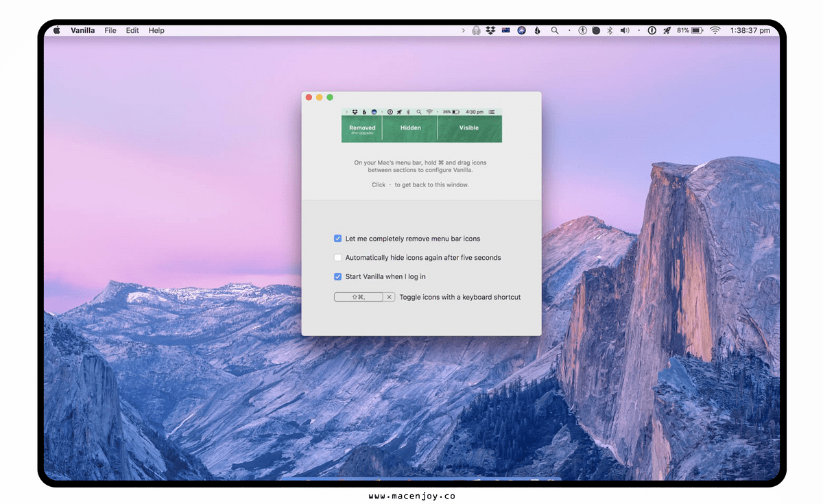Click the accessibility figure icon in menu bar
This screenshot has height=504, width=823.
[x=582, y=31]
